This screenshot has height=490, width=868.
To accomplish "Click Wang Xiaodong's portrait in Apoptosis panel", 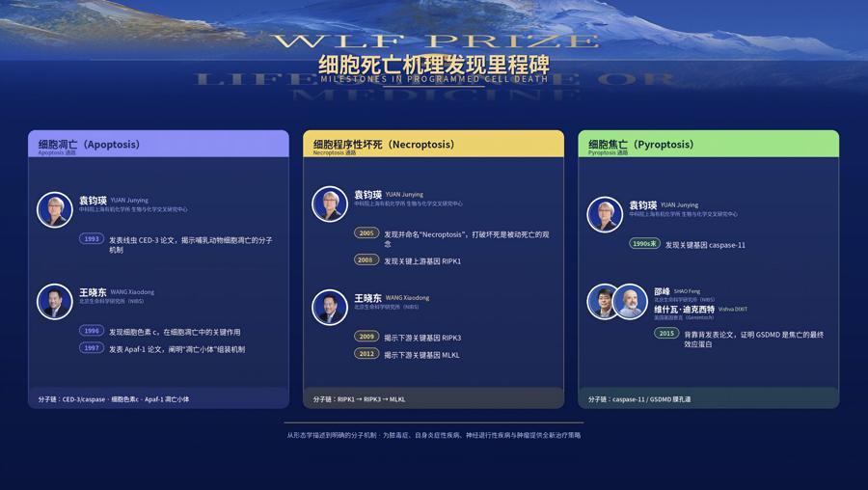I will coord(55,302).
